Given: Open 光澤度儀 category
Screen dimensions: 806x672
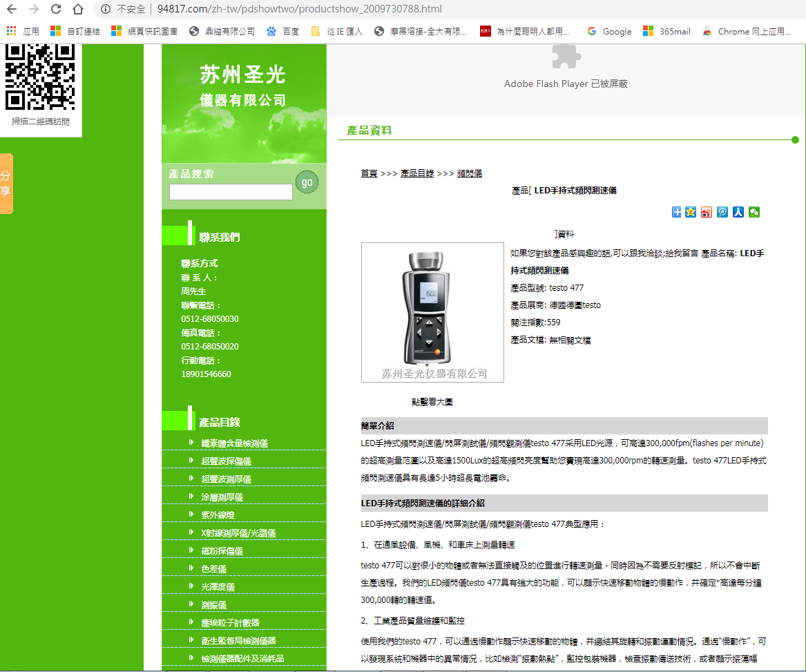Looking at the screenshot, I should click(218, 586).
